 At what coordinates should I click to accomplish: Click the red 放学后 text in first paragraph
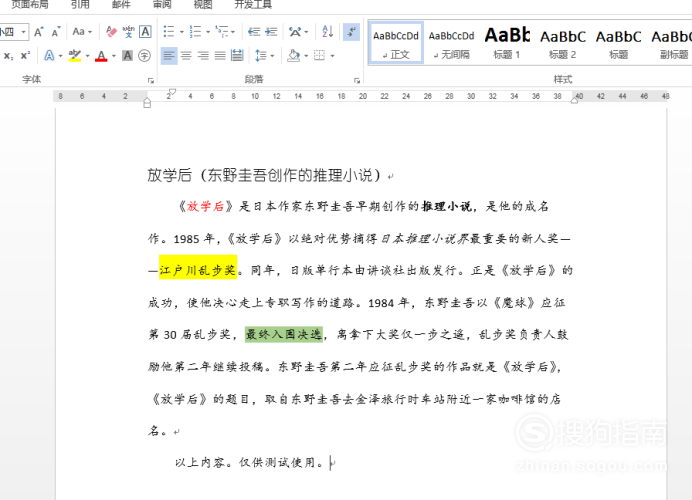[205, 206]
